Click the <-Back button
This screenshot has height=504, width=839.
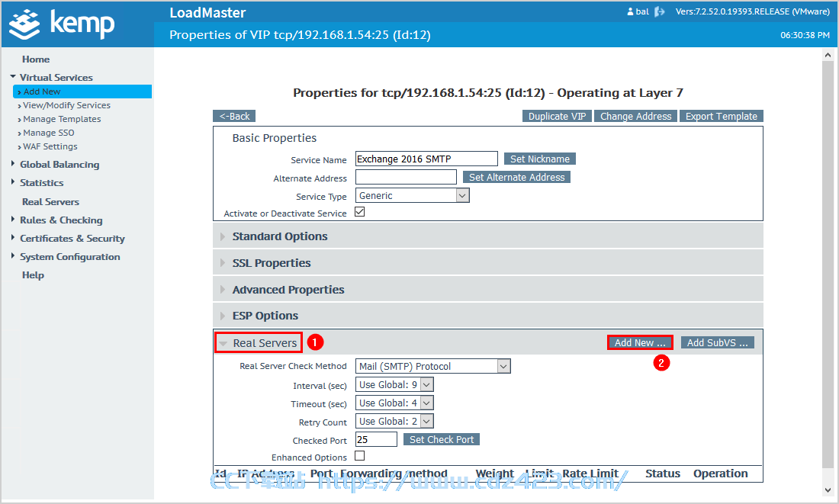[234, 116]
